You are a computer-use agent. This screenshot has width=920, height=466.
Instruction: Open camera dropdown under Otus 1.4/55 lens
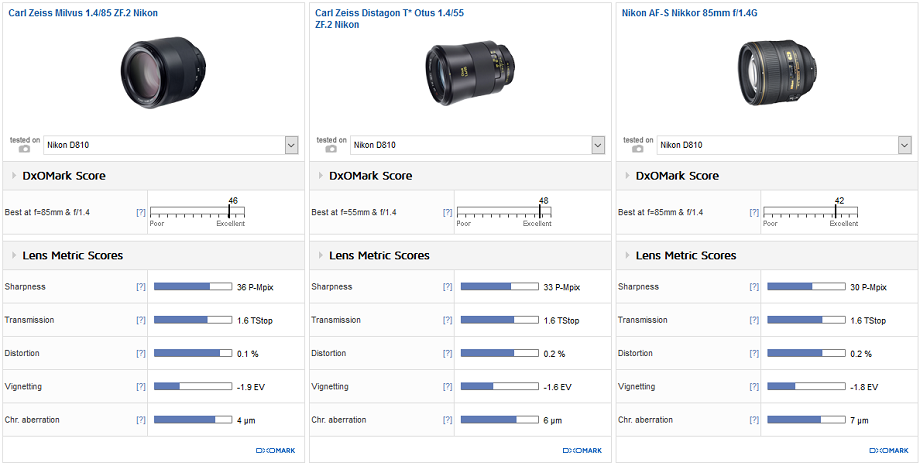pos(478,145)
